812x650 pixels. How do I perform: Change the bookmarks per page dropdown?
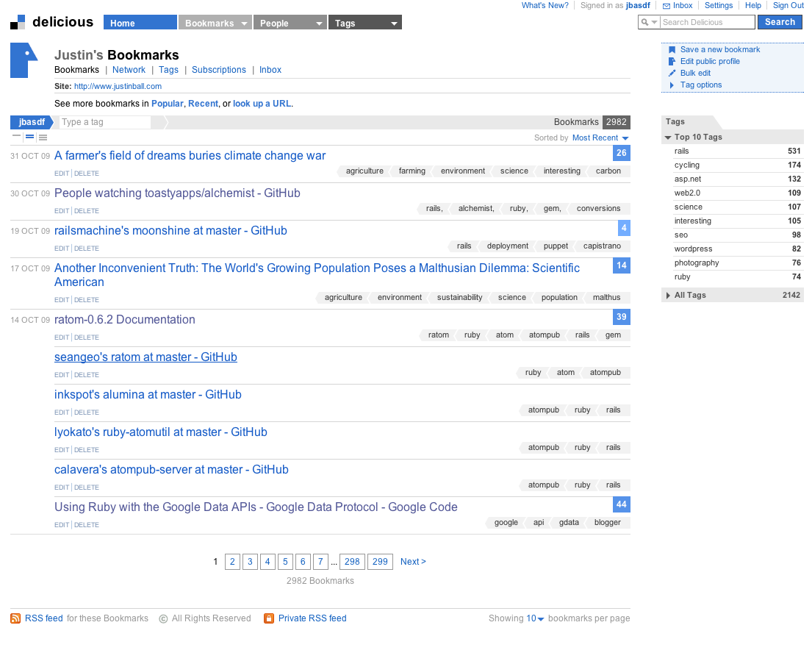536,618
